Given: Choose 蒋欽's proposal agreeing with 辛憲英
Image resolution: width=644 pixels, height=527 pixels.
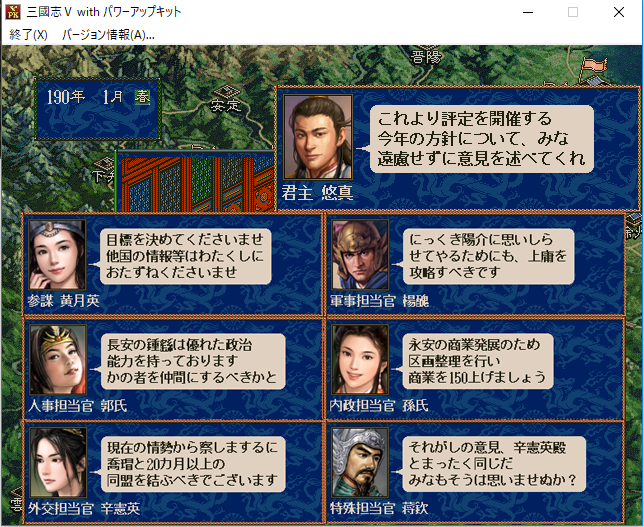Looking at the screenshot, I should (x=494, y=464).
